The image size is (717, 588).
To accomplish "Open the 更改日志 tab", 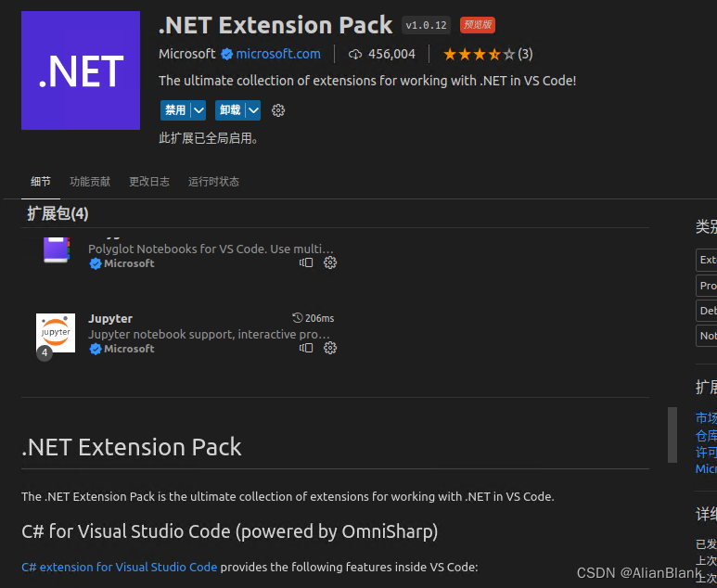I will [x=149, y=182].
